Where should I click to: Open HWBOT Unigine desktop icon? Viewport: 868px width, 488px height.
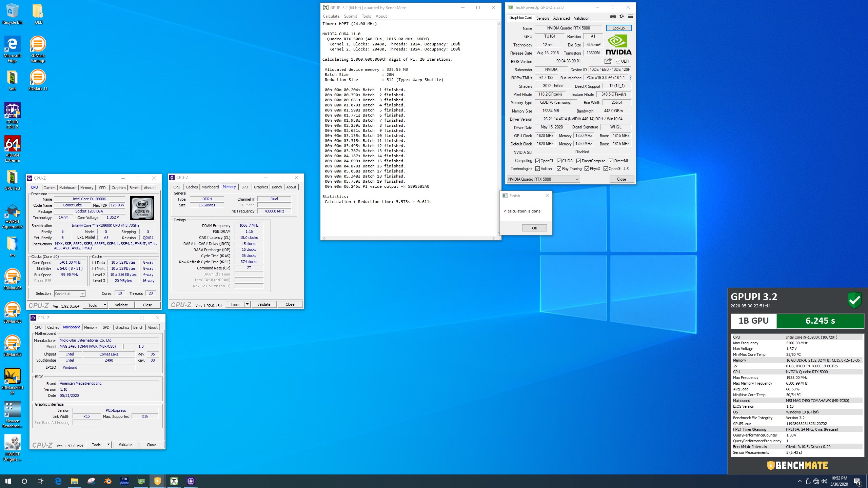click(x=13, y=448)
